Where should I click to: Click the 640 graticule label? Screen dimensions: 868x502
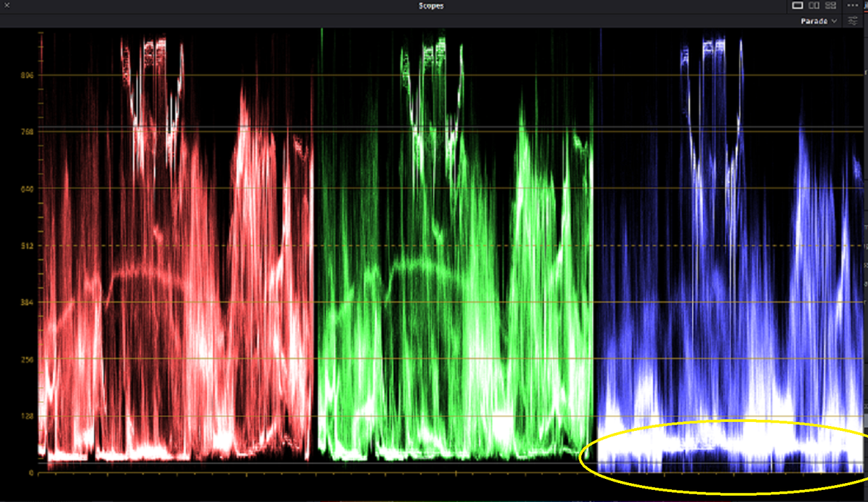tap(28, 188)
